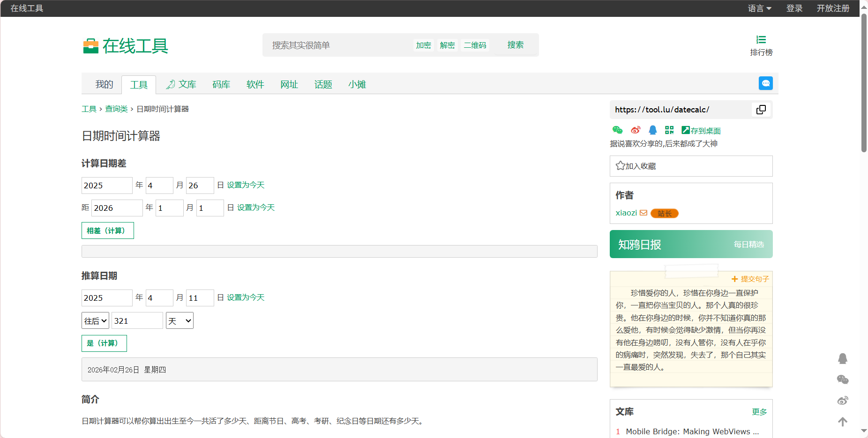The height and width of the screenshot is (438, 868).
Task: Click the 321 days input field
Action: pos(137,321)
